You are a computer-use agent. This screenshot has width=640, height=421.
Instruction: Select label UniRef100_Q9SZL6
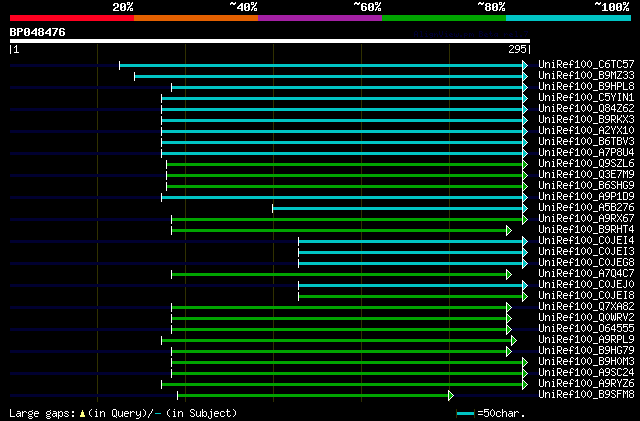click(x=586, y=164)
